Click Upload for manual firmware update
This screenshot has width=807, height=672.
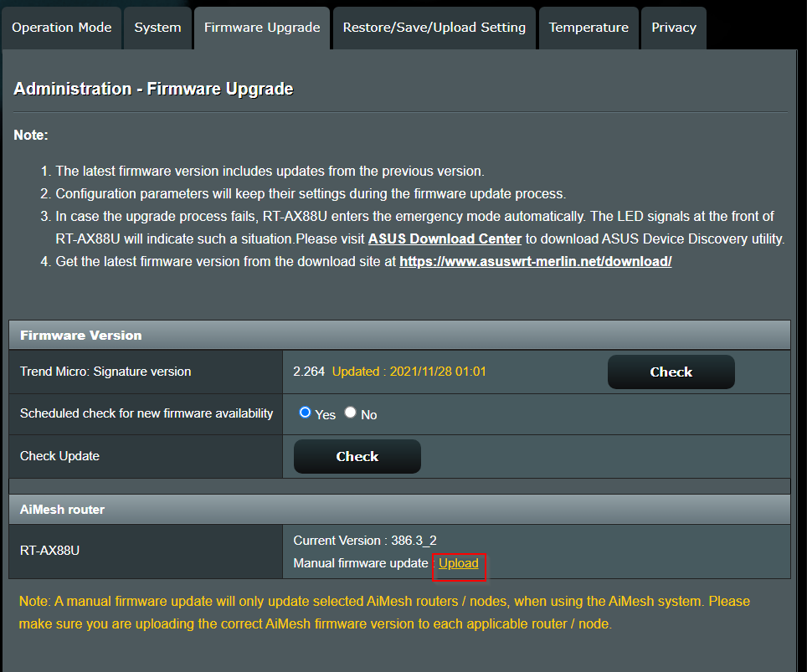[x=459, y=563]
